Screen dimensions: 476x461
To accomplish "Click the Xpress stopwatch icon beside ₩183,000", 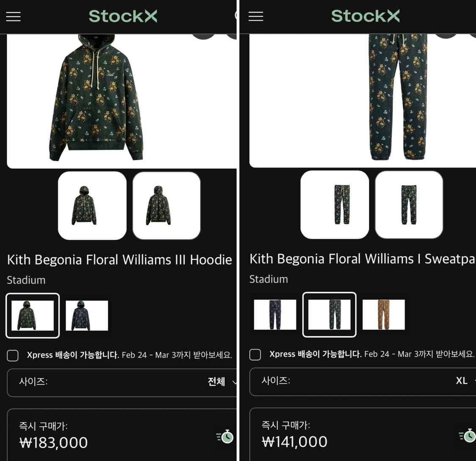I will pyautogui.click(x=225, y=436).
